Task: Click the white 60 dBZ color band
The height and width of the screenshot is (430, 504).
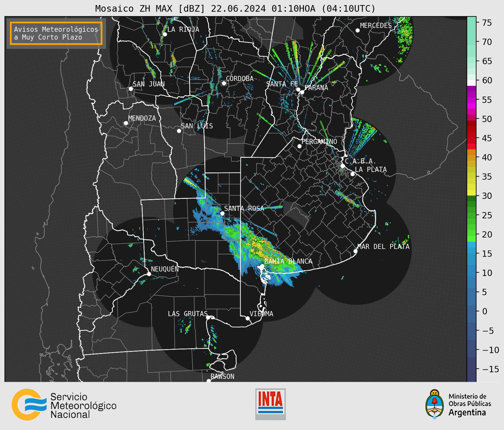Action: click(471, 83)
